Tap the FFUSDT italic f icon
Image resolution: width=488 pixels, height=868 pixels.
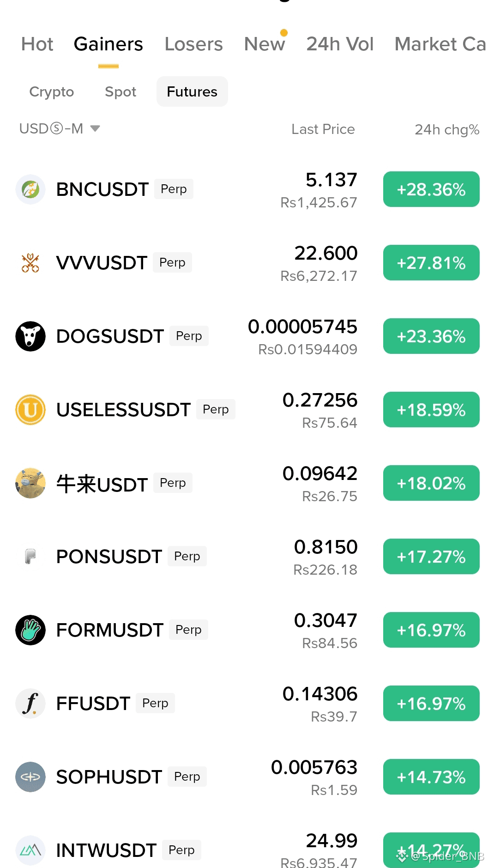coord(30,704)
